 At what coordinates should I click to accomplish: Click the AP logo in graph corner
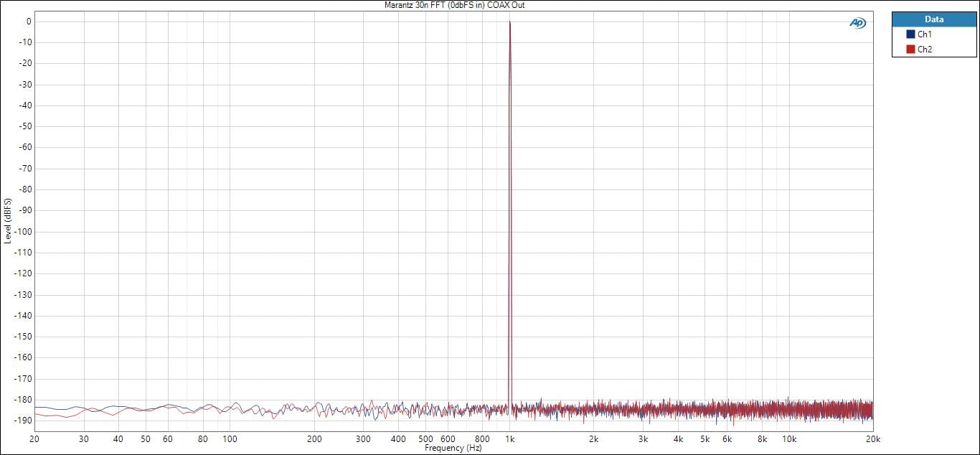coord(857,23)
